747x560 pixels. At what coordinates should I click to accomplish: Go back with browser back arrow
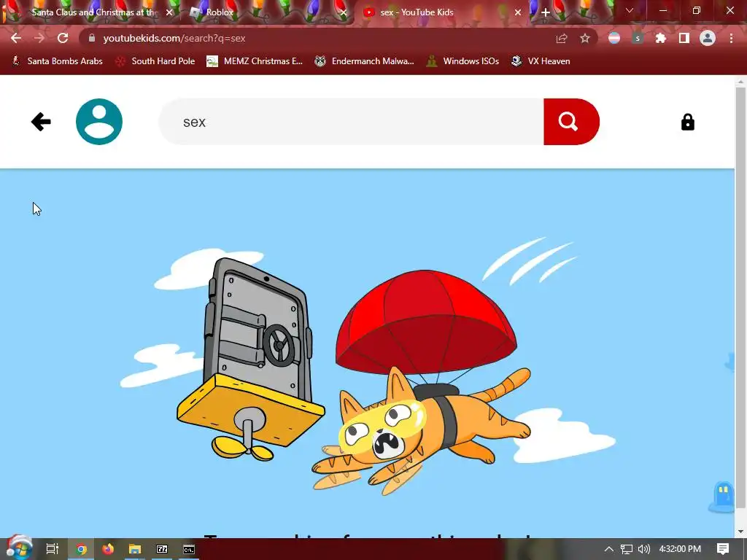[x=16, y=38]
